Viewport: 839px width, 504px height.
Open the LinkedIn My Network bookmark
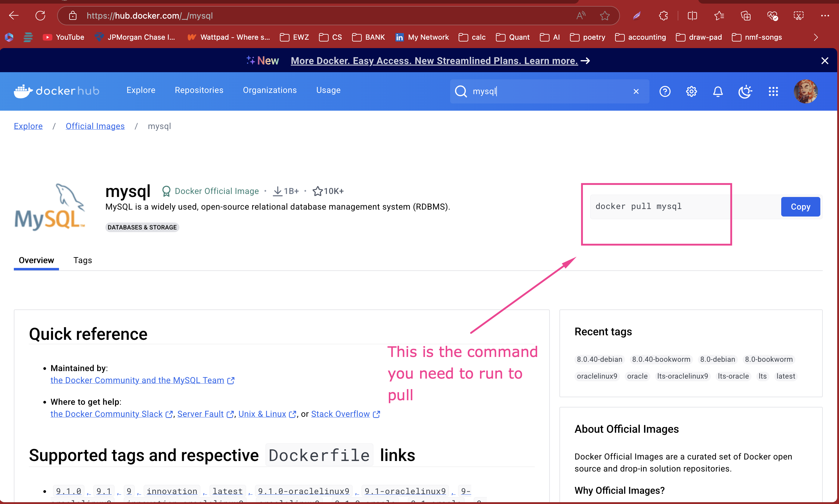(422, 37)
